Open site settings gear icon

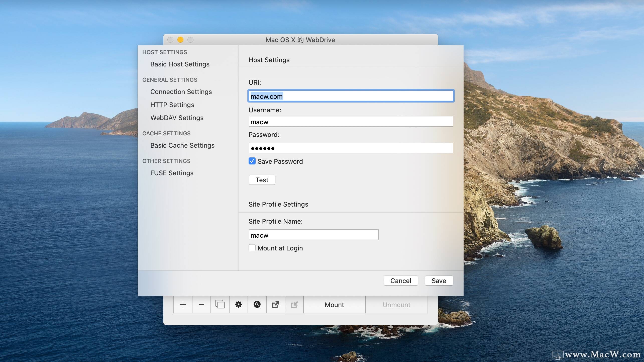239,305
